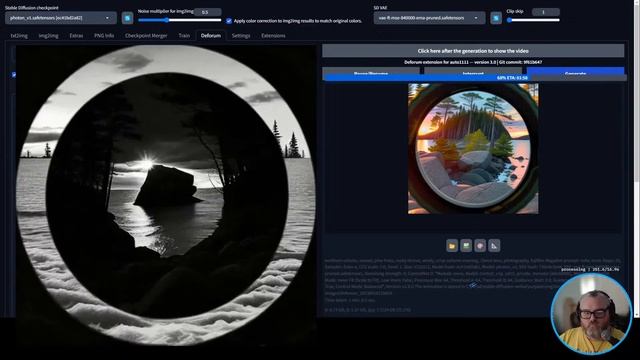Screen dimensions: 640x360
Task: Open the Stable Diffusion checkpoint dropdown
Action: [60, 18]
